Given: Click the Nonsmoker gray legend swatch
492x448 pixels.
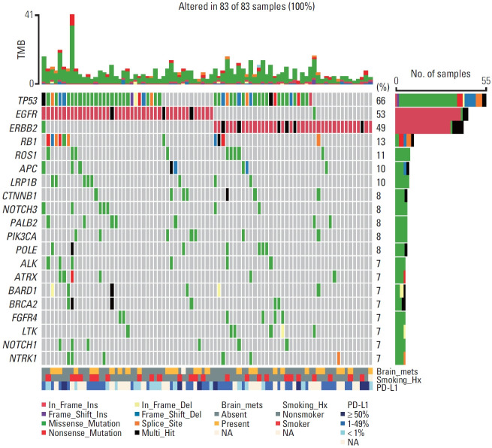Looking at the screenshot, I should tap(278, 414).
